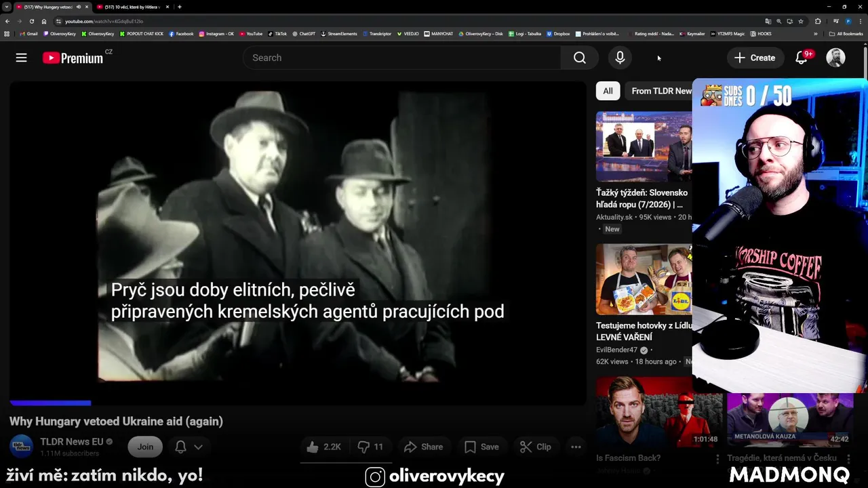
Task: Save the video to a playlist
Action: [481, 447]
